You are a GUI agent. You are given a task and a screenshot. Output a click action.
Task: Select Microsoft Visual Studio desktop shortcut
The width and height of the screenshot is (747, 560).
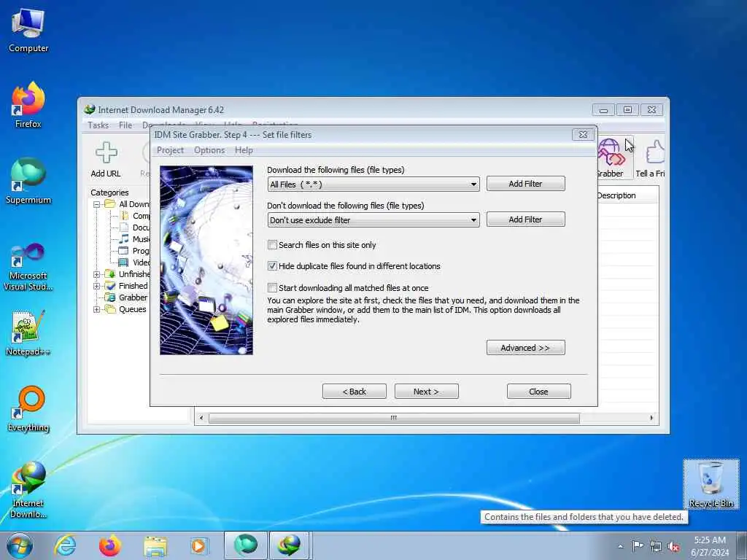(x=28, y=267)
